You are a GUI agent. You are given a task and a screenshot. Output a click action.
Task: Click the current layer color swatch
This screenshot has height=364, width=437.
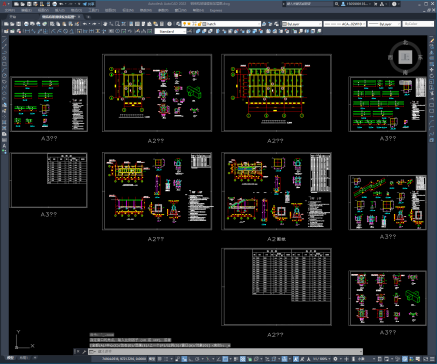204,24
